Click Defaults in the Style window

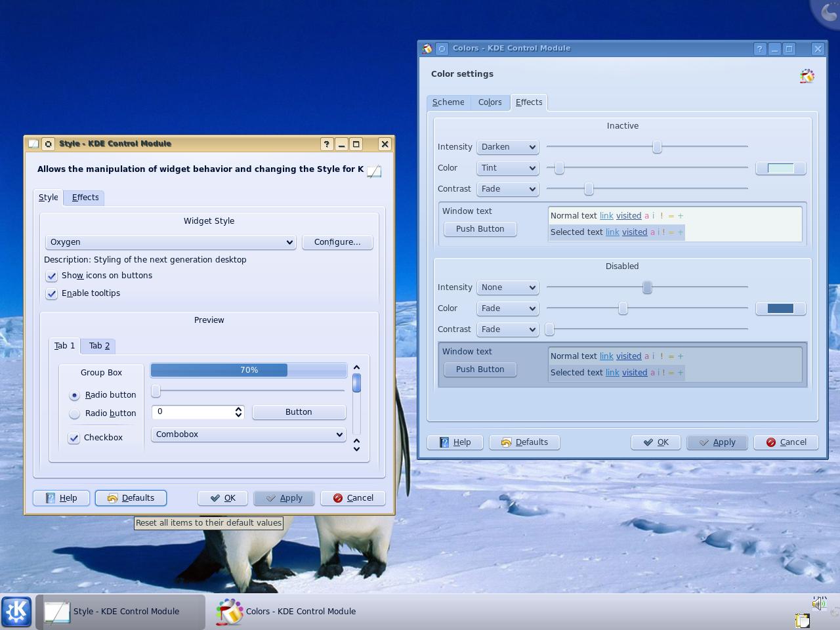pos(131,498)
